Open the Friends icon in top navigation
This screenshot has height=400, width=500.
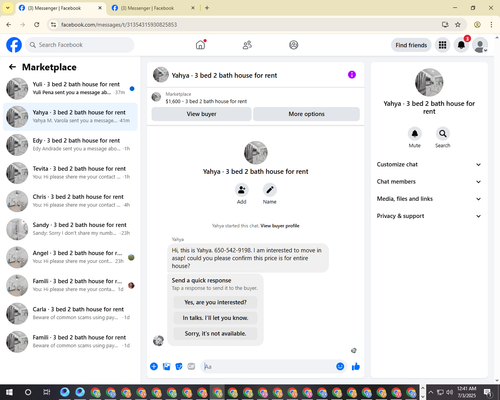tap(247, 45)
